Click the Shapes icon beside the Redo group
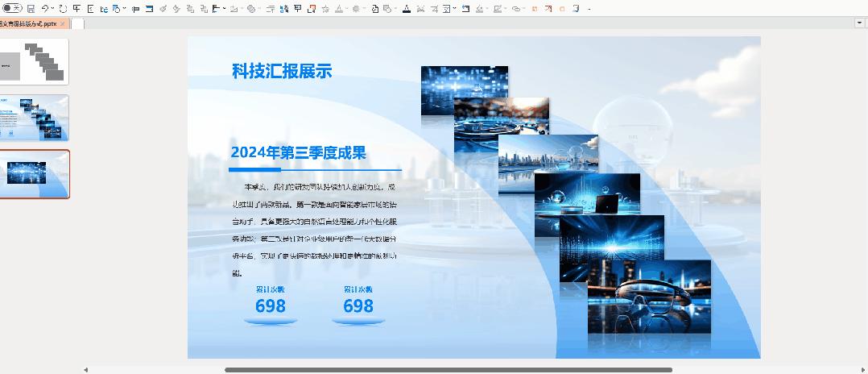868x374 pixels. coord(117,9)
